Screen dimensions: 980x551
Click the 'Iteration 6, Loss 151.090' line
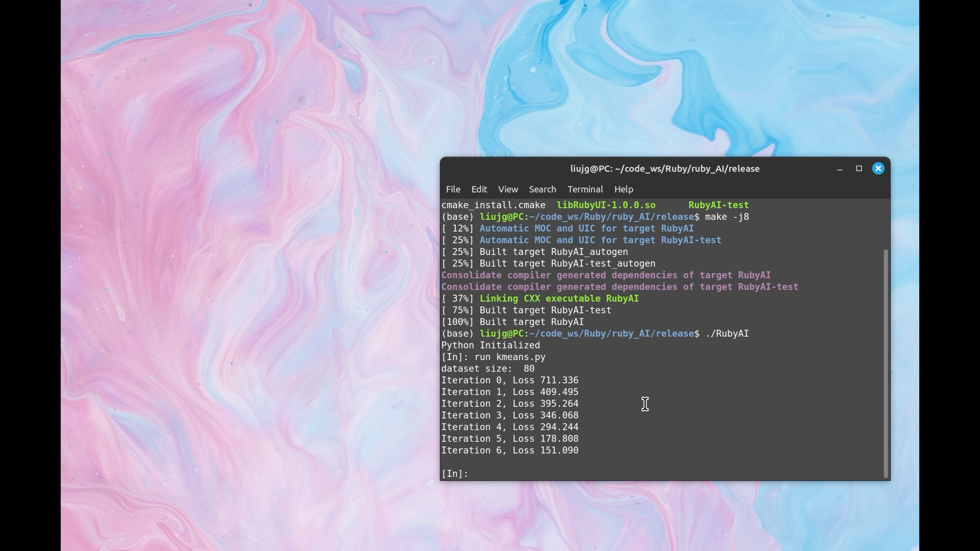point(509,450)
